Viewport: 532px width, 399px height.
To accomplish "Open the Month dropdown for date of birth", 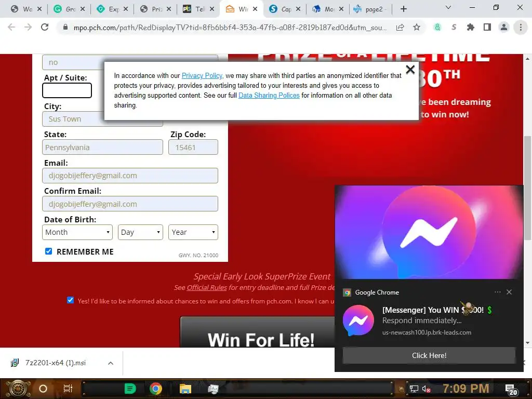I will 77,232.
